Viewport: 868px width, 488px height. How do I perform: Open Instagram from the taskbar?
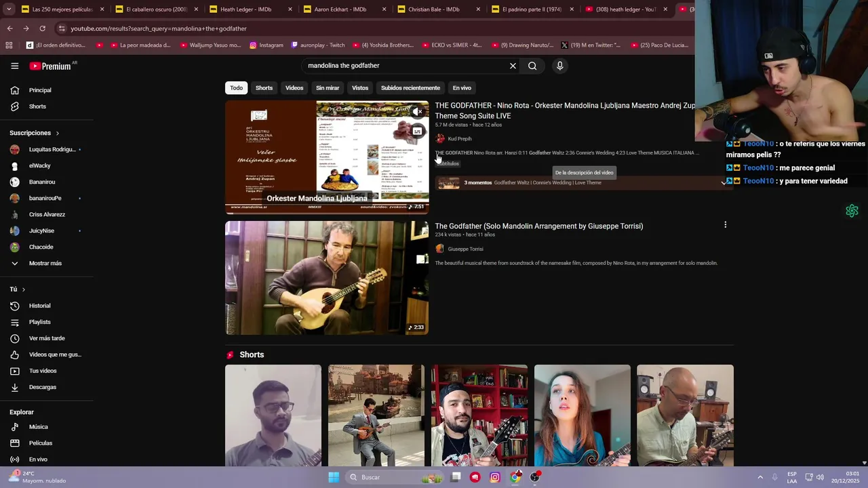pyautogui.click(x=495, y=477)
